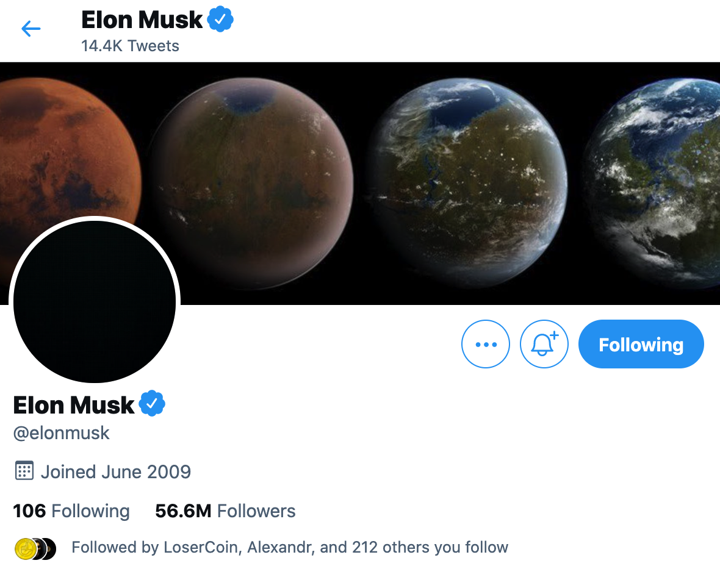Viewport: 720px width, 588px height.
Task: Click the red Mars planet in banner
Action: click(69, 151)
